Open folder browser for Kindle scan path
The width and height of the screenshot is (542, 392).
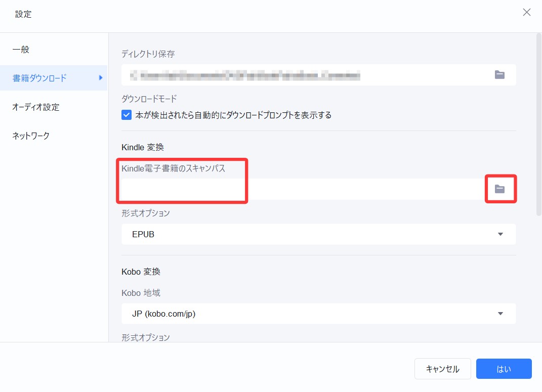(x=499, y=189)
